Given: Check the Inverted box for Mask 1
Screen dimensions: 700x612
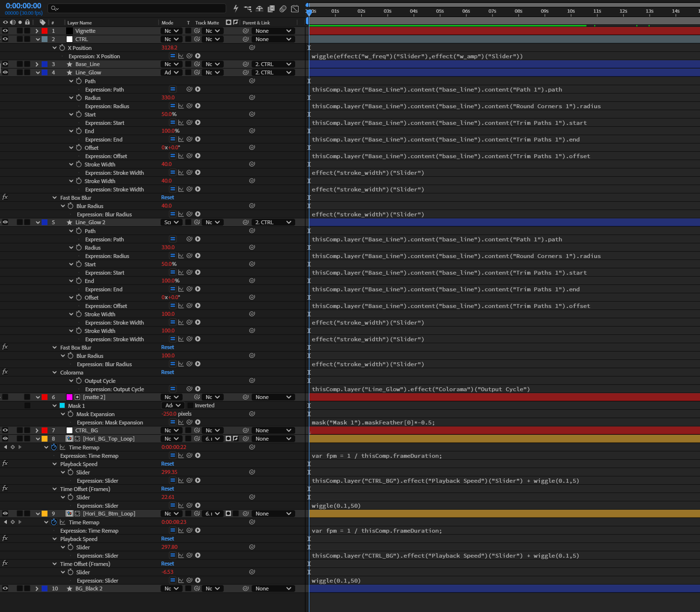Looking at the screenshot, I should [190, 405].
